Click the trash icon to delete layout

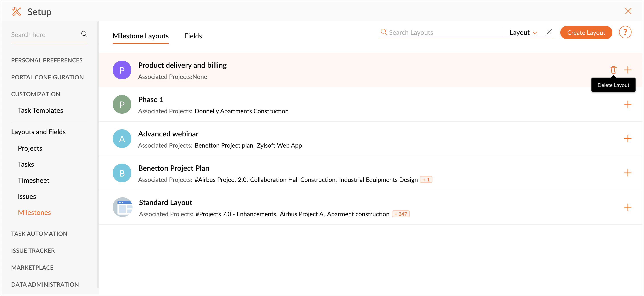[613, 70]
